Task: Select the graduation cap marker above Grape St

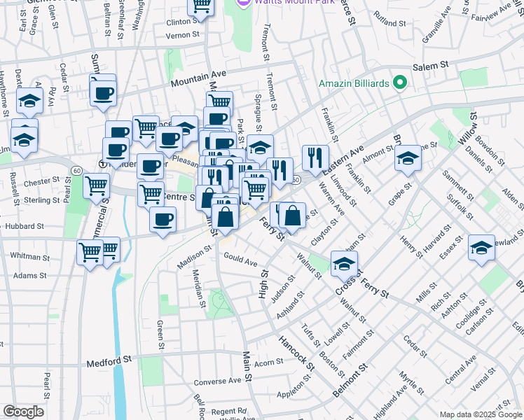Action: 408,160
